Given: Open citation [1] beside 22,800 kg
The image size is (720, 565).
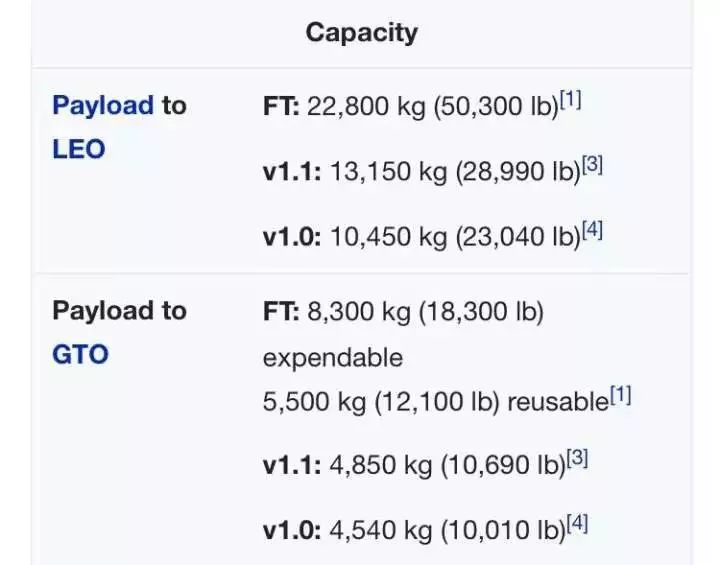Looking at the screenshot, I should coord(570,101).
